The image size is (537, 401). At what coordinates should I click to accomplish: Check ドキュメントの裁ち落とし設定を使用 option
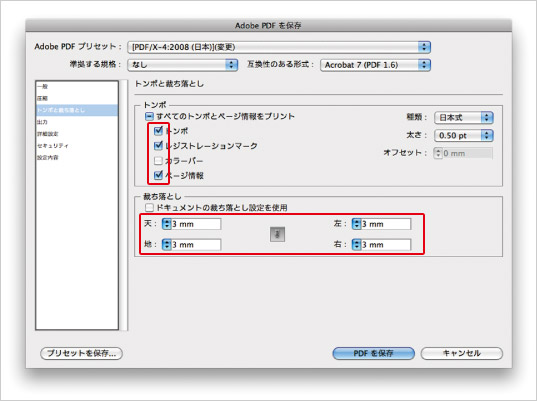point(149,208)
